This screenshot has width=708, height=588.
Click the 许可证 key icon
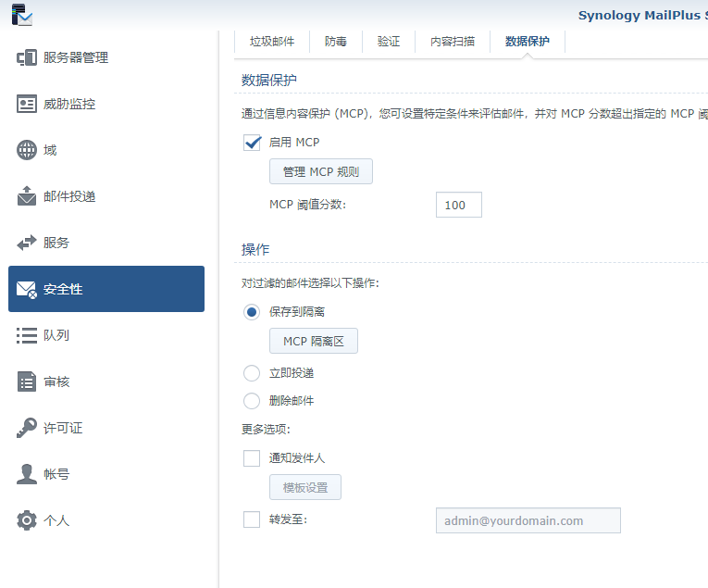pos(27,428)
